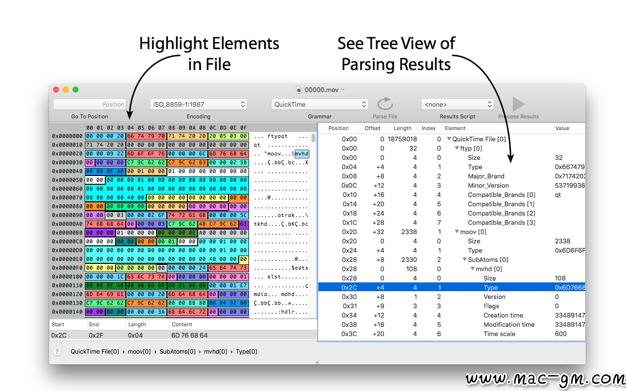Select mvhd[0] in breadcrumb path
Viewport: 626px width, 391px height.
216,351
